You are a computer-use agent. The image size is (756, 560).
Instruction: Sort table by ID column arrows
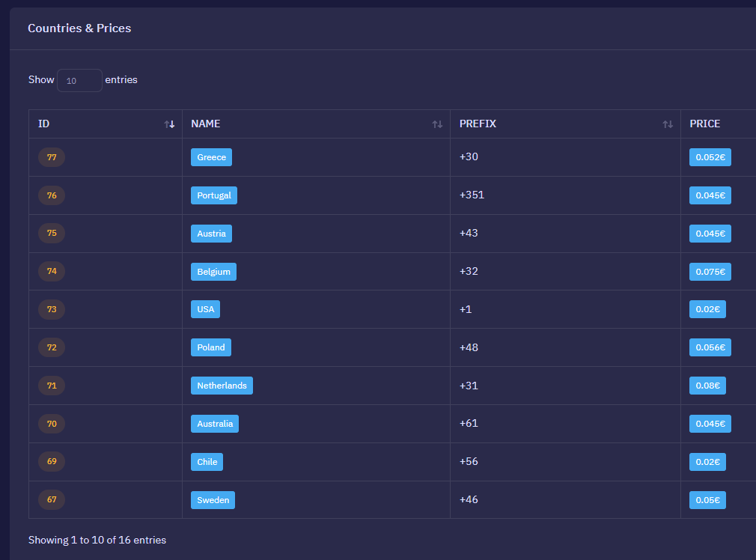pyautogui.click(x=169, y=124)
